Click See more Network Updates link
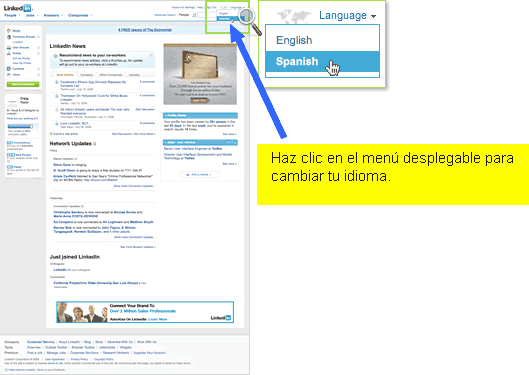 tap(138, 247)
